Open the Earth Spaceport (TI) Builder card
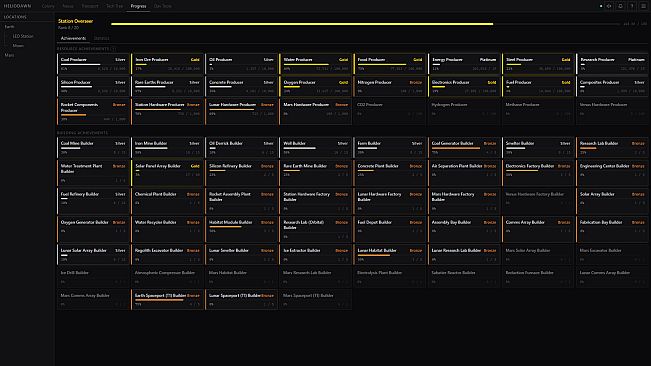 (167, 299)
